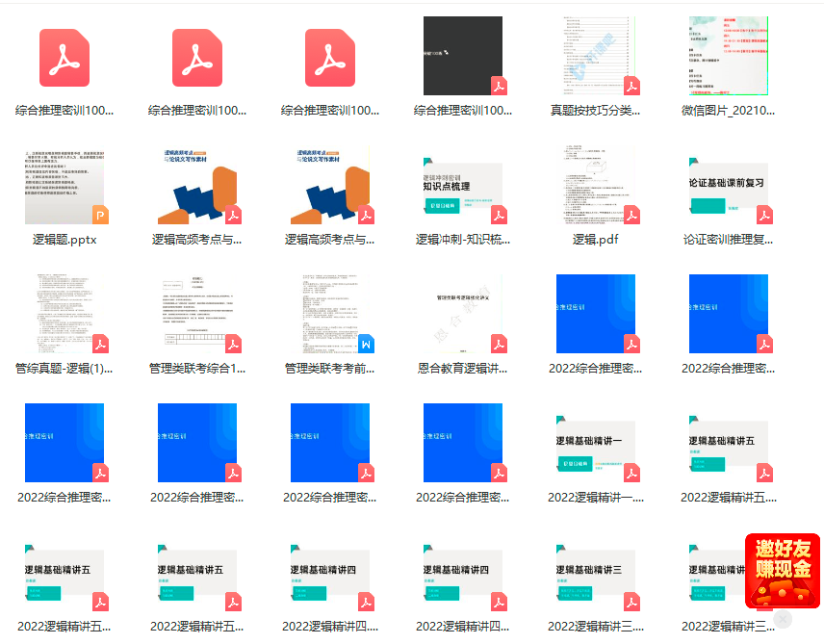This screenshot has height=644, width=824.
Task: Open the 逻辑冲刺-知识梳 document thumbnail
Action: click(x=463, y=183)
